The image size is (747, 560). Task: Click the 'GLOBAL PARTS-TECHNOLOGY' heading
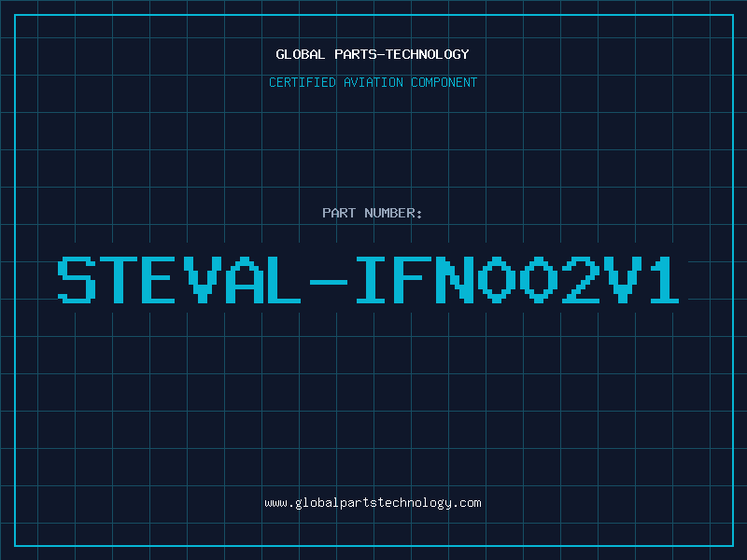coord(373,54)
